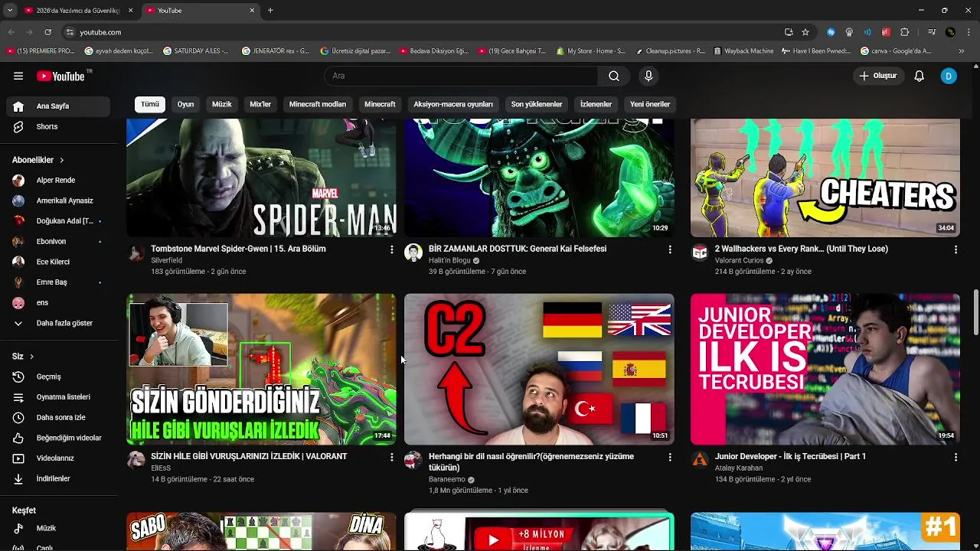Select the Mix'ler filter chip
Viewport: 980px width, 551px height.
260,104
